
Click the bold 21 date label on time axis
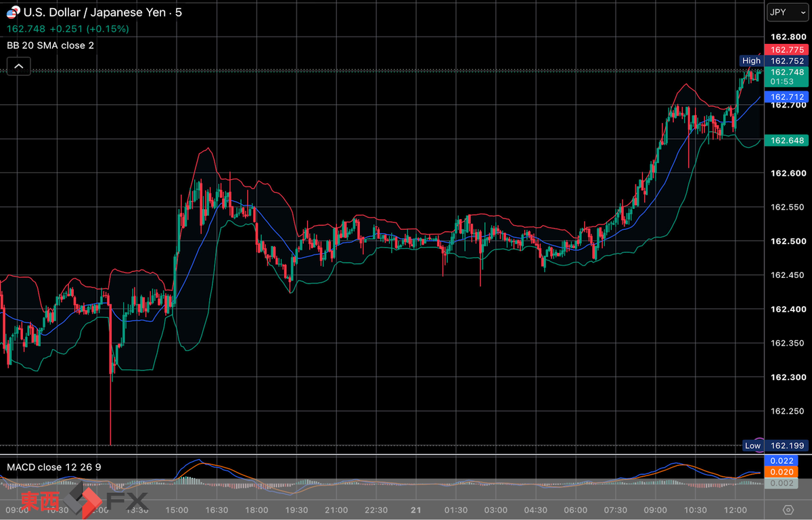[x=416, y=510]
